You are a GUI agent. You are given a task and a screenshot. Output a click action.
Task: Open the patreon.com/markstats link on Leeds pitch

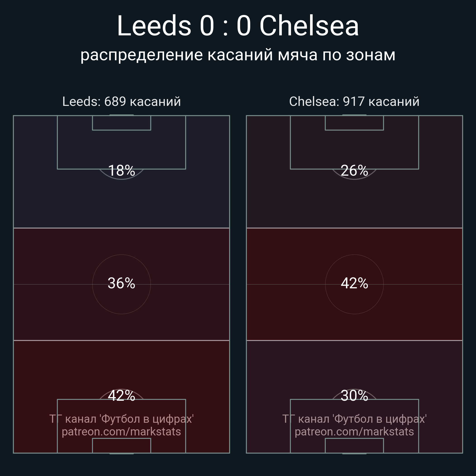click(x=121, y=432)
